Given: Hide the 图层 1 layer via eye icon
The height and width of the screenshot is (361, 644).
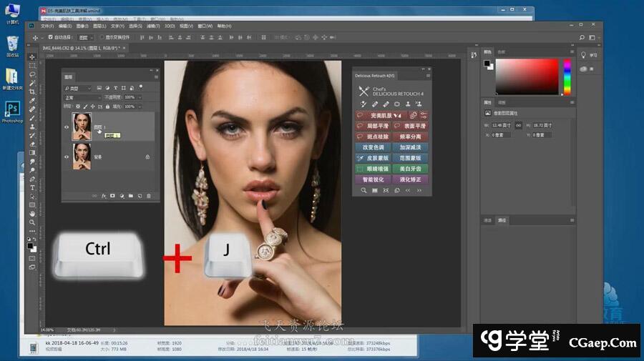Looking at the screenshot, I should pyautogui.click(x=67, y=127).
